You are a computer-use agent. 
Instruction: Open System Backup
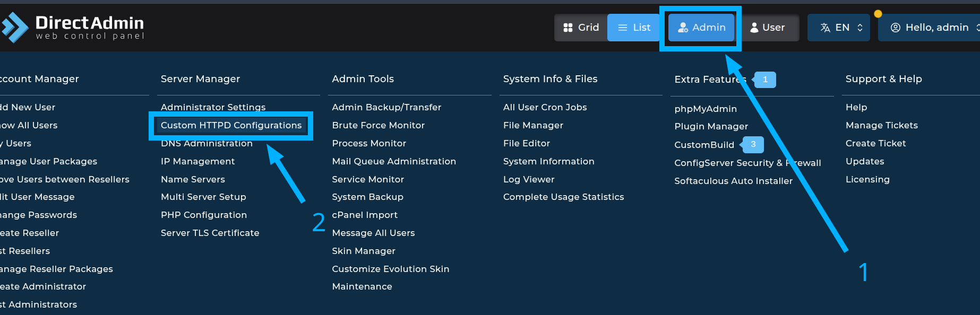[367, 197]
